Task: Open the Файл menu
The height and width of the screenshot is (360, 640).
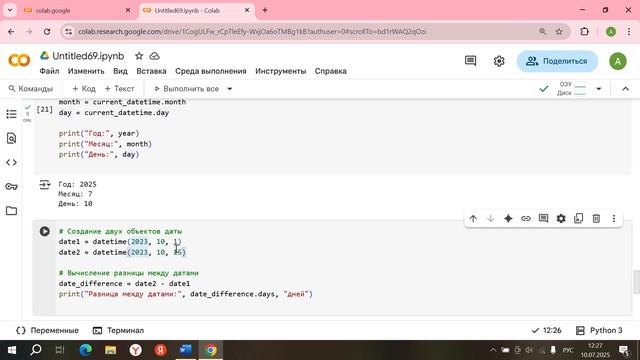Action: [49, 71]
